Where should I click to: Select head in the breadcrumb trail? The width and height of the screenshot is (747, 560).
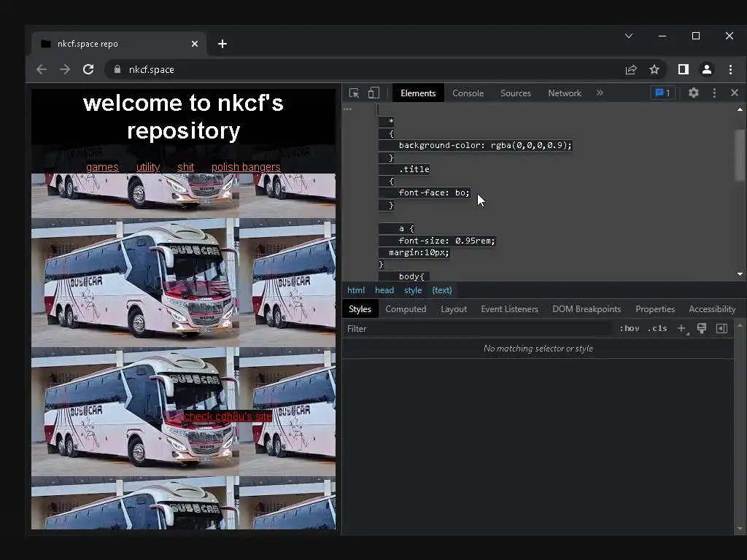(x=384, y=290)
